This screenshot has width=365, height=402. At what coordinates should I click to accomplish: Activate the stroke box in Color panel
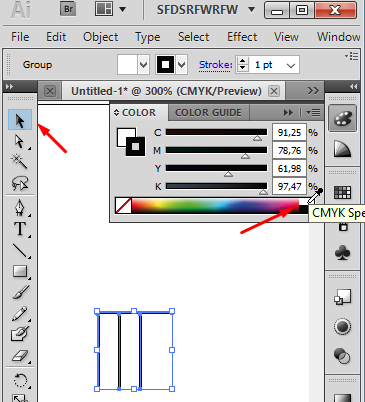tap(135, 146)
